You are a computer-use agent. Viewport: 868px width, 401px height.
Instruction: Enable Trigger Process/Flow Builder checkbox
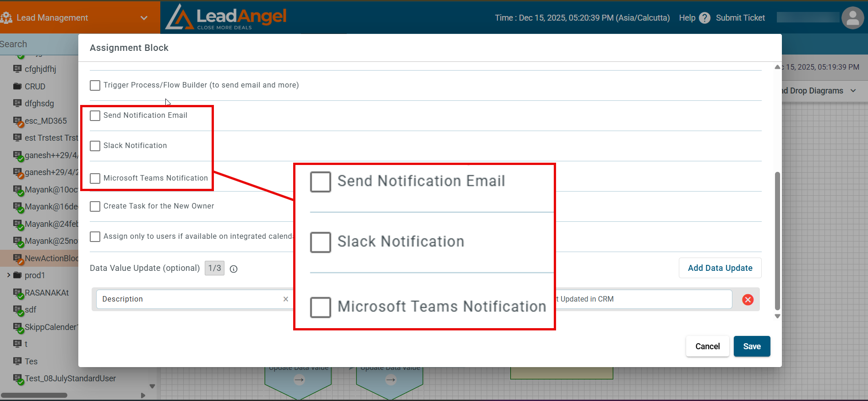coord(95,85)
